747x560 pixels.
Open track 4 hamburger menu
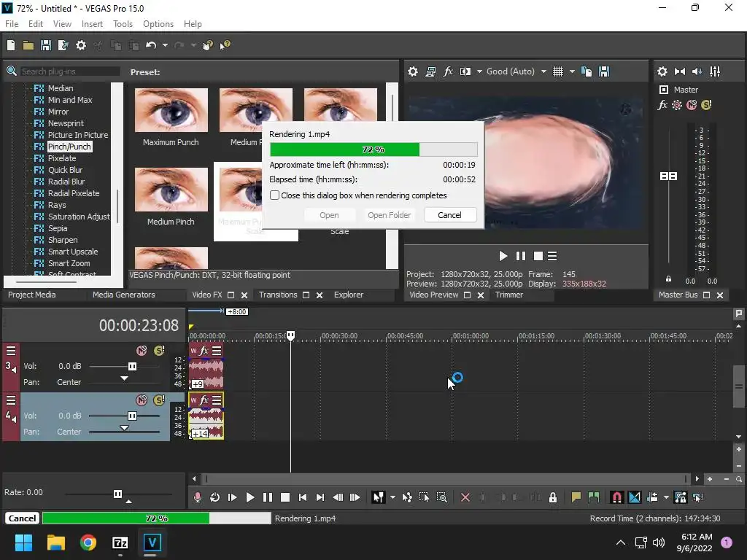(11, 400)
